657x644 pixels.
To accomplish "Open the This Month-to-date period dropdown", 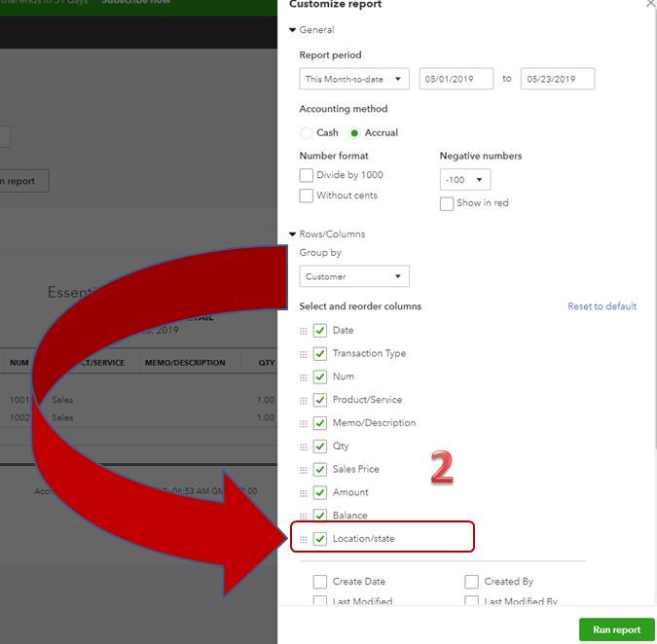I will pyautogui.click(x=354, y=79).
